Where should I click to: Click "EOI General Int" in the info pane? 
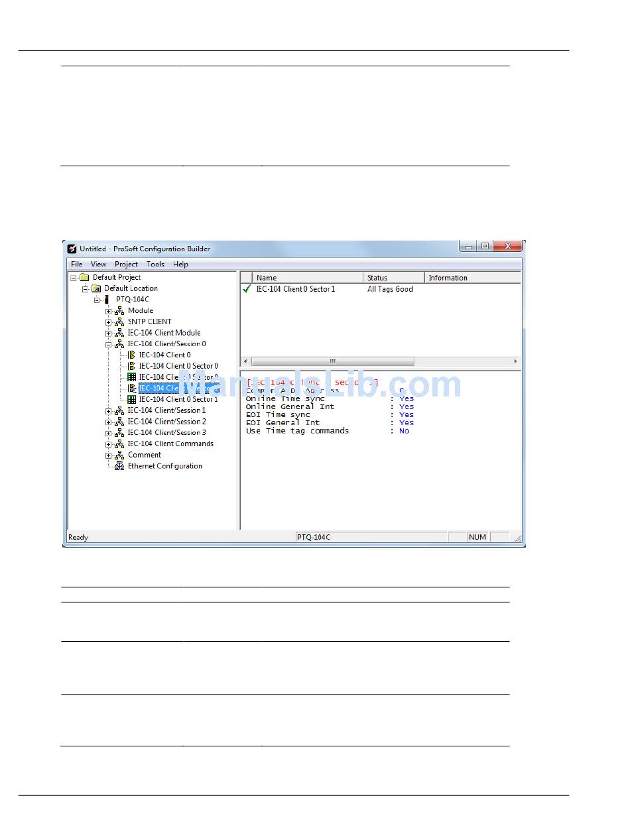tap(283, 423)
